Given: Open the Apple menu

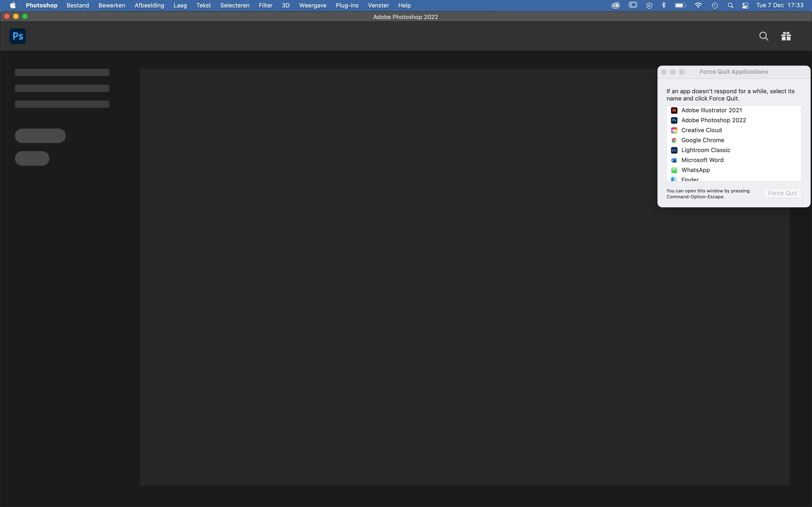Looking at the screenshot, I should (x=13, y=5).
